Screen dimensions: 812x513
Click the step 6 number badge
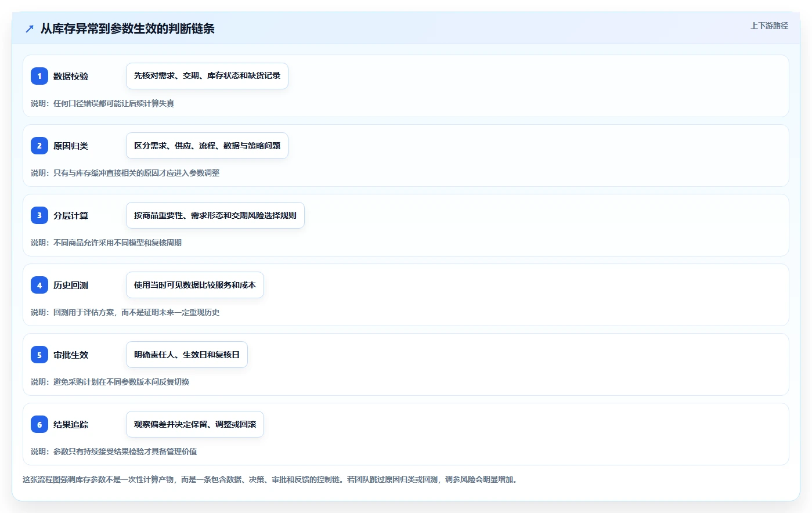click(39, 424)
